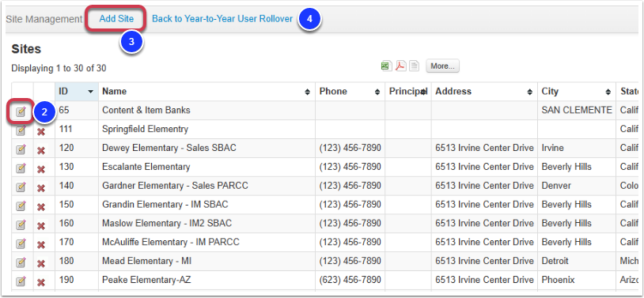Screen dimensions: 644x298
Task: Sort the table by Address column
Action: click(x=484, y=92)
